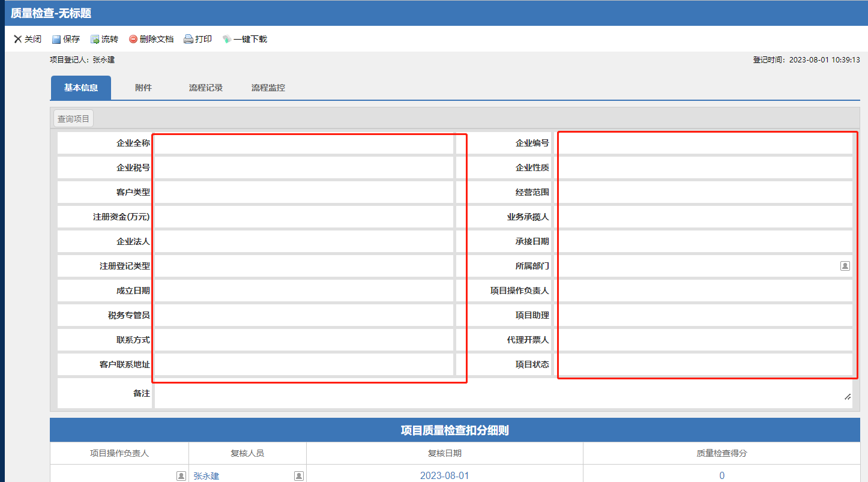Focus the 企业全称 input field
This screenshot has height=482, width=868.
(x=304, y=143)
